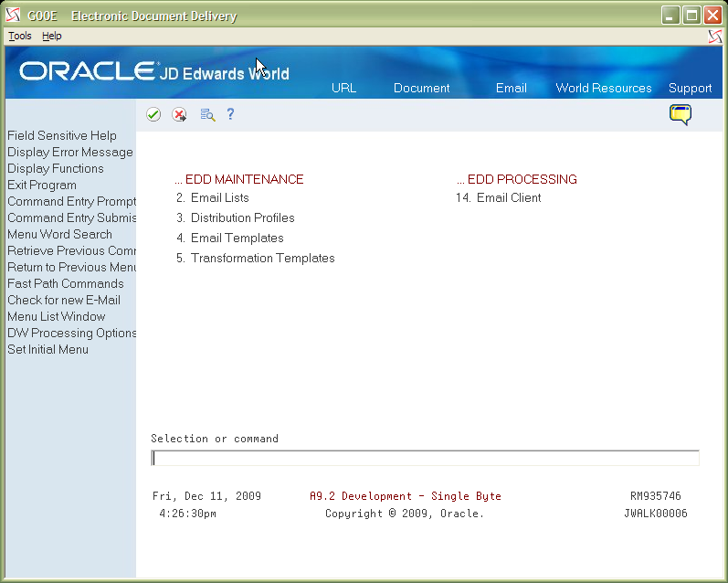Open the Document header tab

coord(422,89)
